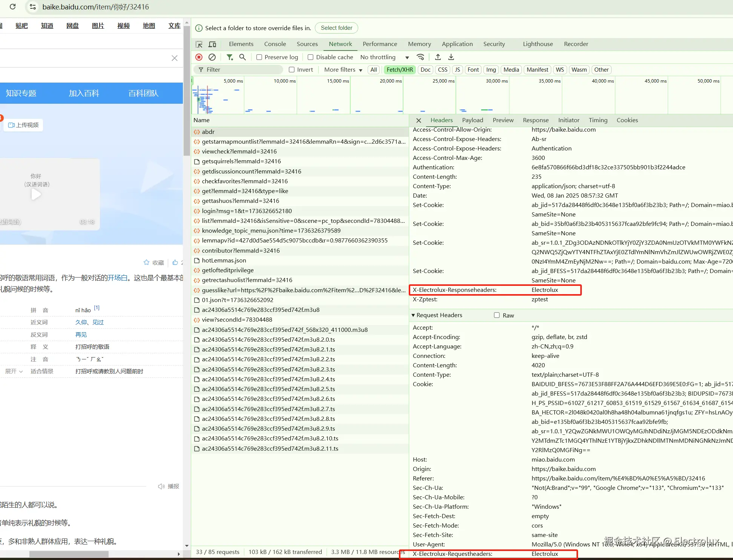Image resolution: width=733 pixels, height=560 pixels.
Task: Open network conditions wifi icon
Action: coord(420,57)
